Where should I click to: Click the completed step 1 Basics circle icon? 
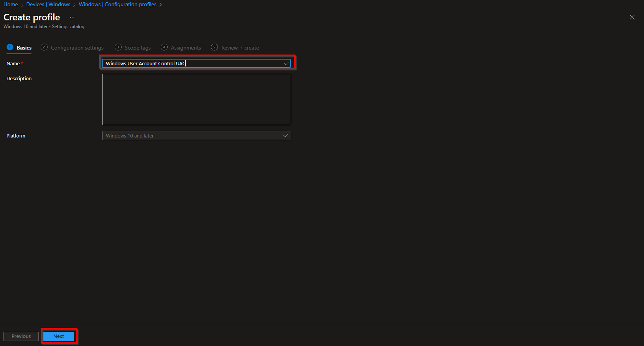(10, 47)
